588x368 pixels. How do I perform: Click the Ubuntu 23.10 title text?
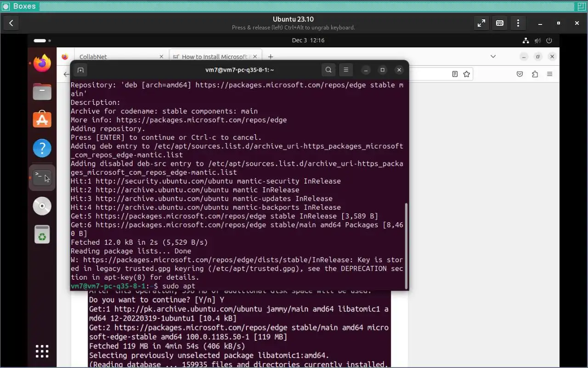click(293, 19)
